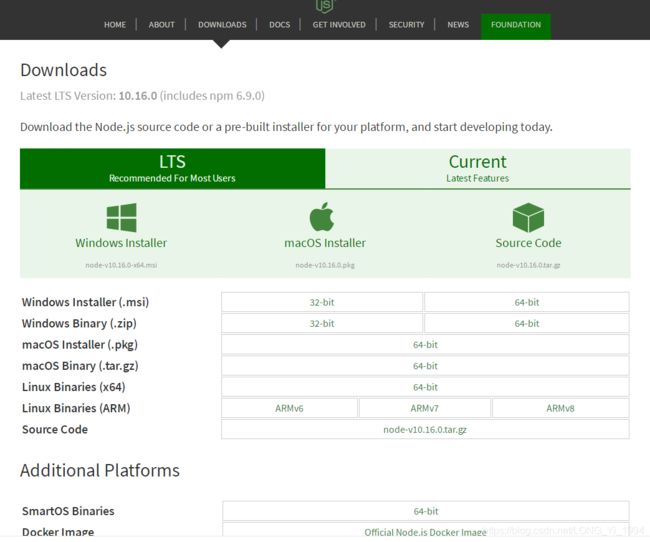Screen dimensions: 650x542
Task: Click the Windows Installer label
Action: point(121,243)
